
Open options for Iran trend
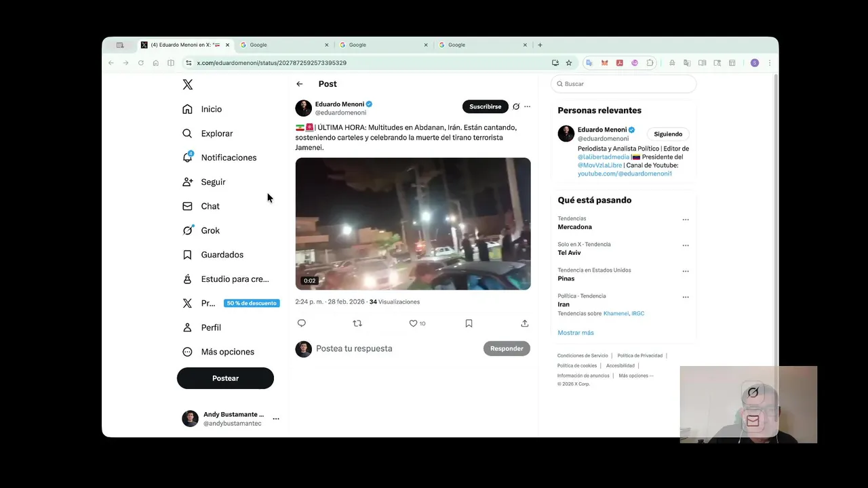686,297
